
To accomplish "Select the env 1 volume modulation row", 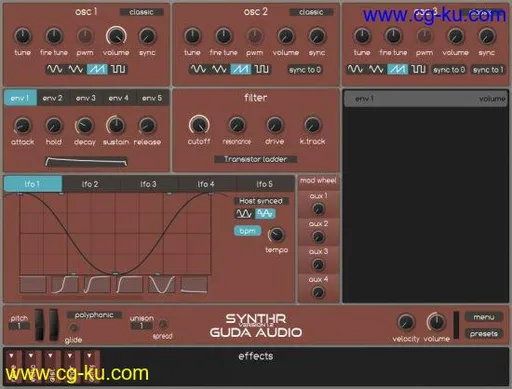I will pyautogui.click(x=426, y=99).
